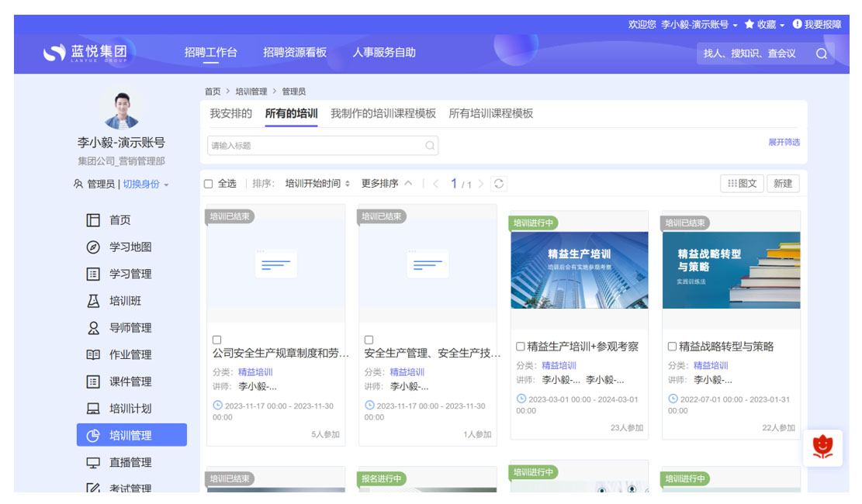The width and height of the screenshot is (862, 504).
Task: Click the 展开筛选 link
Action: 784,143
